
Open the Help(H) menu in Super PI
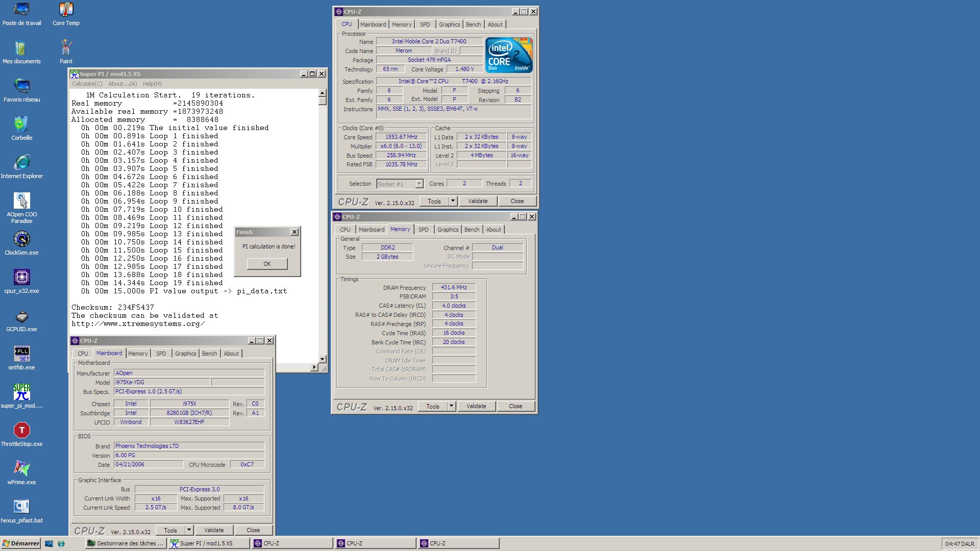[x=152, y=84]
